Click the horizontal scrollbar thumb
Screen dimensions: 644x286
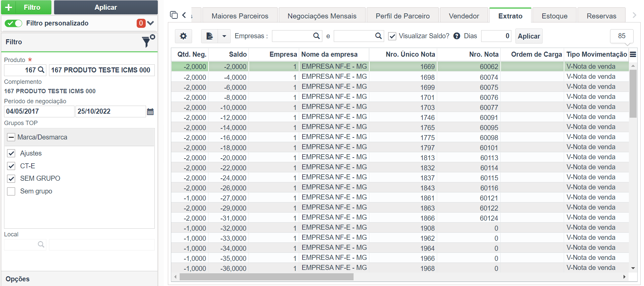click(x=267, y=277)
